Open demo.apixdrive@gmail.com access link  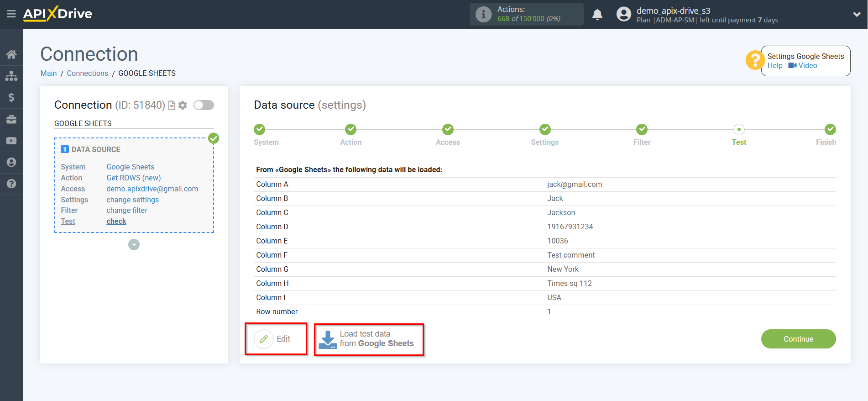[x=152, y=189]
